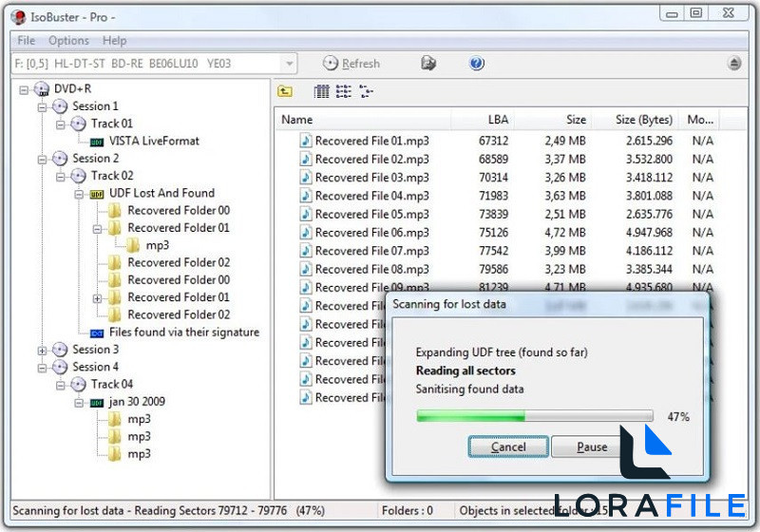Collapse the Session 2 node

click(42, 160)
